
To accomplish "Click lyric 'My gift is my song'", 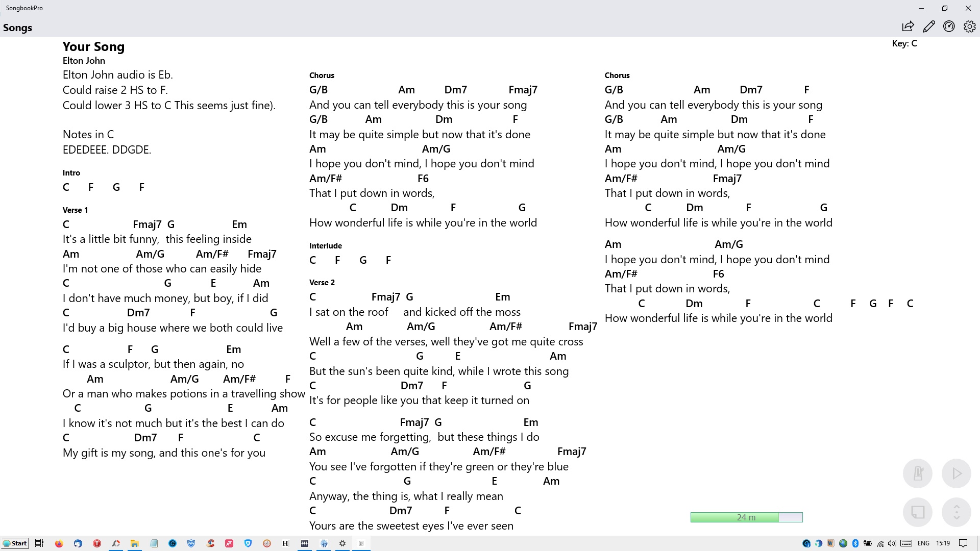I will [109, 453].
